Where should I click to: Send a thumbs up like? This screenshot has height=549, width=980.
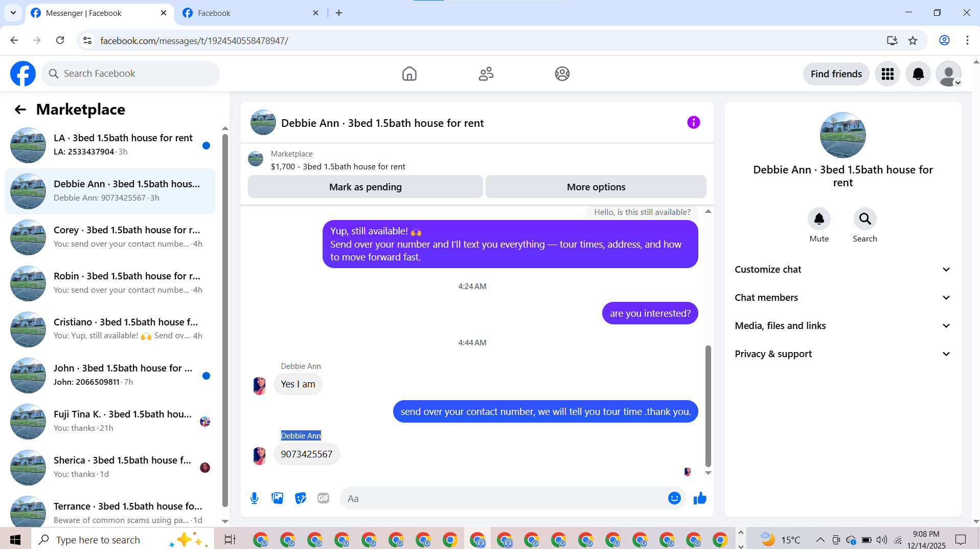[700, 498]
